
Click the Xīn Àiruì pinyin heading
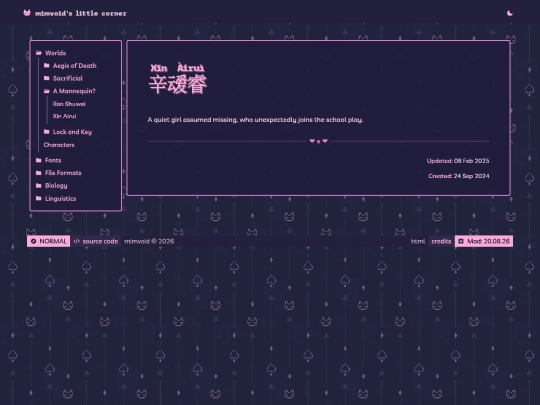(177, 68)
